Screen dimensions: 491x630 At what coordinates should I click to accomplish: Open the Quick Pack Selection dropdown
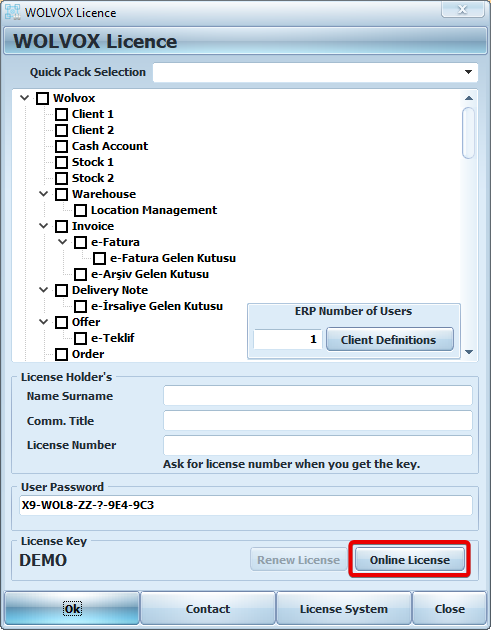pyautogui.click(x=468, y=72)
